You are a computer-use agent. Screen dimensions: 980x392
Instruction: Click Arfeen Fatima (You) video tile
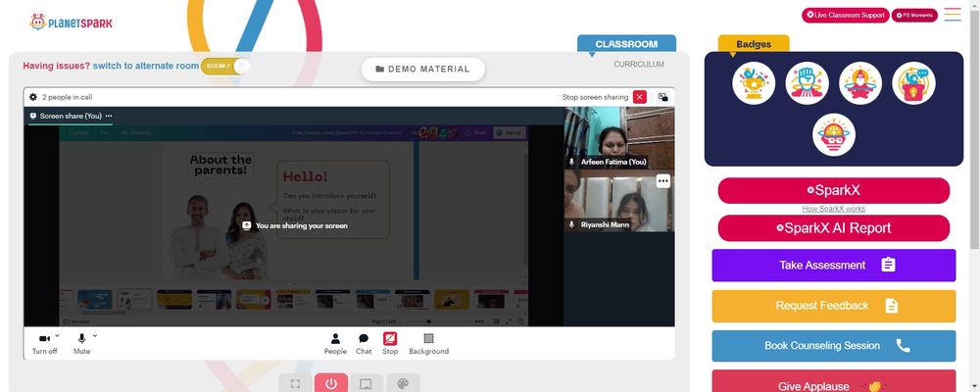coord(619,137)
